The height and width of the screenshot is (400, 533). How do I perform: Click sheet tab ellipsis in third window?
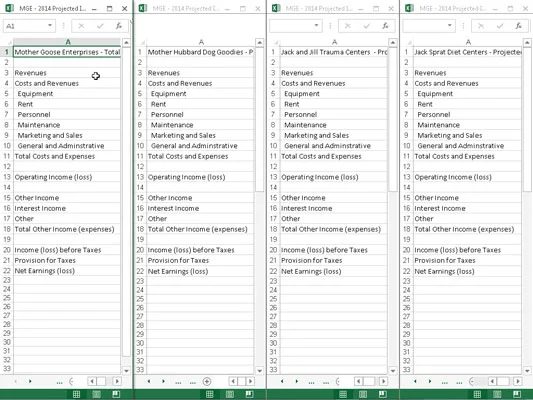tap(311, 382)
